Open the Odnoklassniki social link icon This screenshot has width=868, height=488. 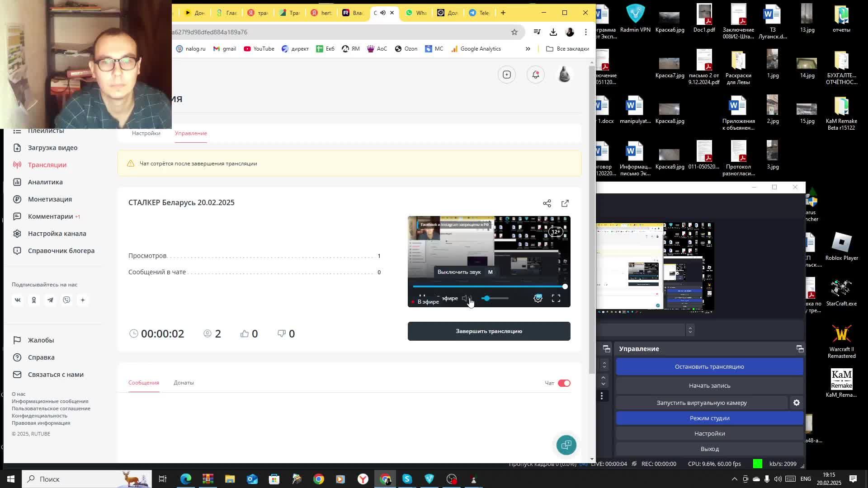34,300
